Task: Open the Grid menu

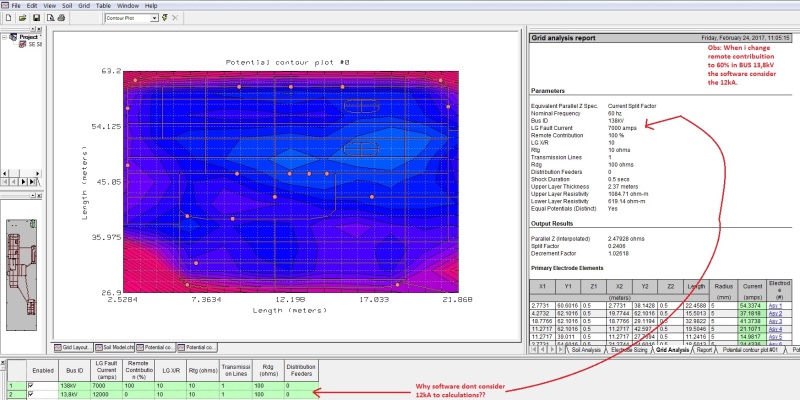Action: point(84,6)
